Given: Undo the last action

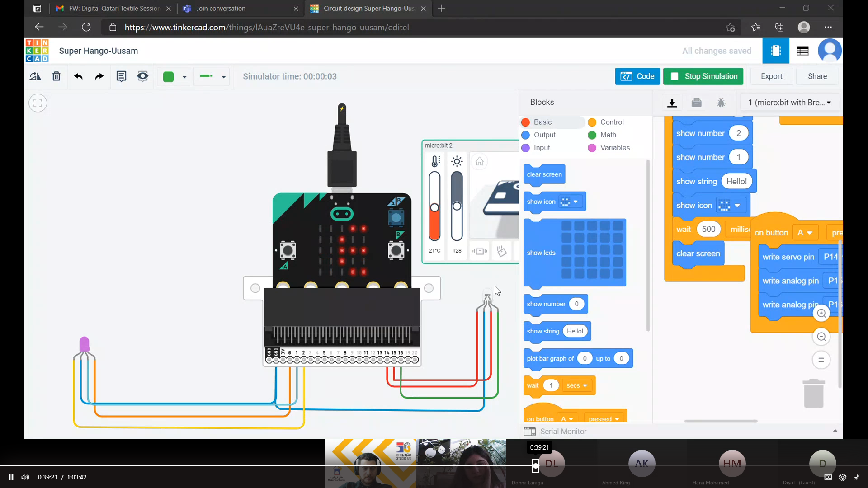Looking at the screenshot, I should point(78,76).
